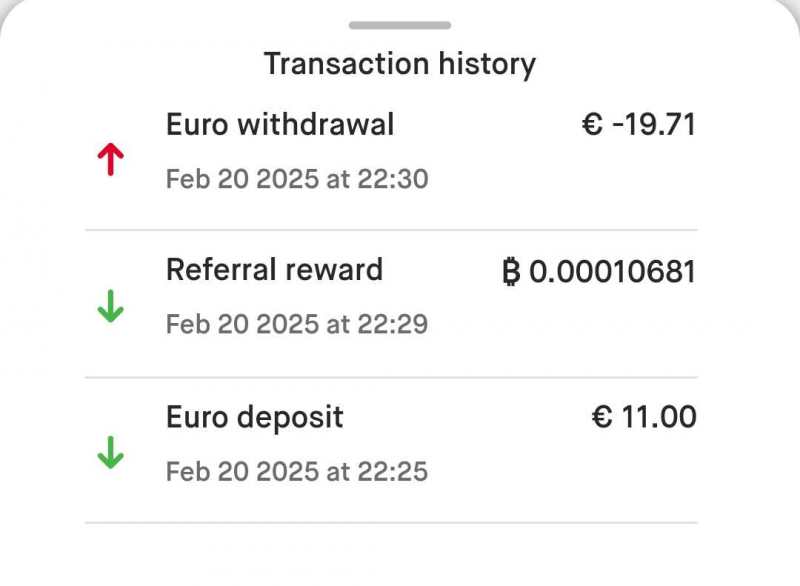Click the Bitcoin symbol in the reward amount
The width and height of the screenshot is (800, 586).
pos(512,271)
